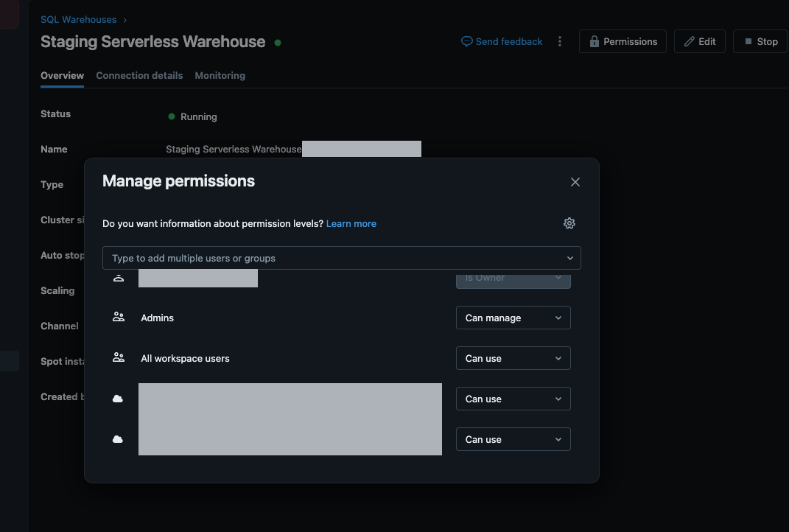Open Can use dropdown in bottom row
This screenshot has height=532, width=789.
click(513, 439)
